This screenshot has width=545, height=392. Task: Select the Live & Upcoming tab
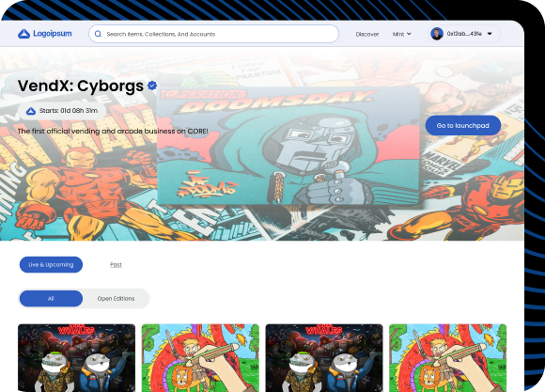51,265
